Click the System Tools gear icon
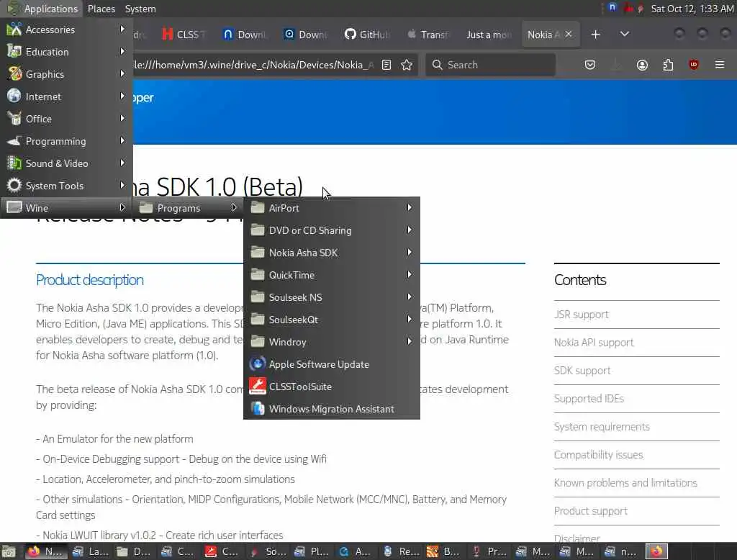The height and width of the screenshot is (560, 737). point(14,185)
